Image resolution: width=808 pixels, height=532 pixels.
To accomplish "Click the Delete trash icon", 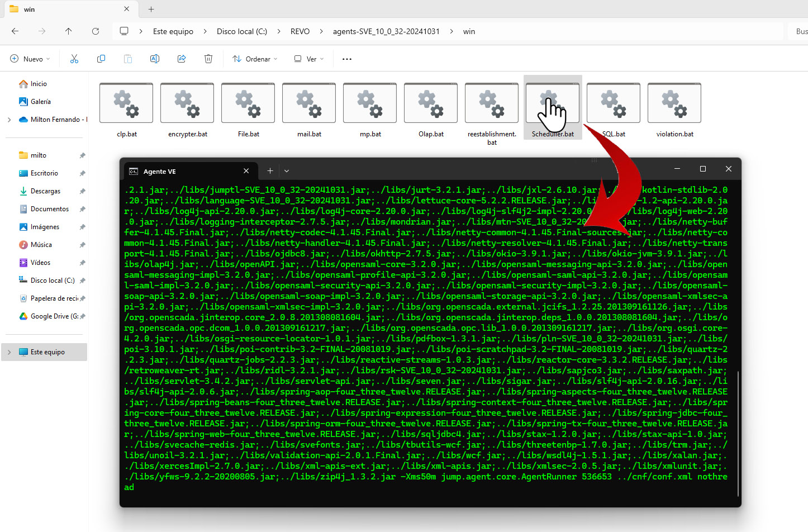I will 208,59.
